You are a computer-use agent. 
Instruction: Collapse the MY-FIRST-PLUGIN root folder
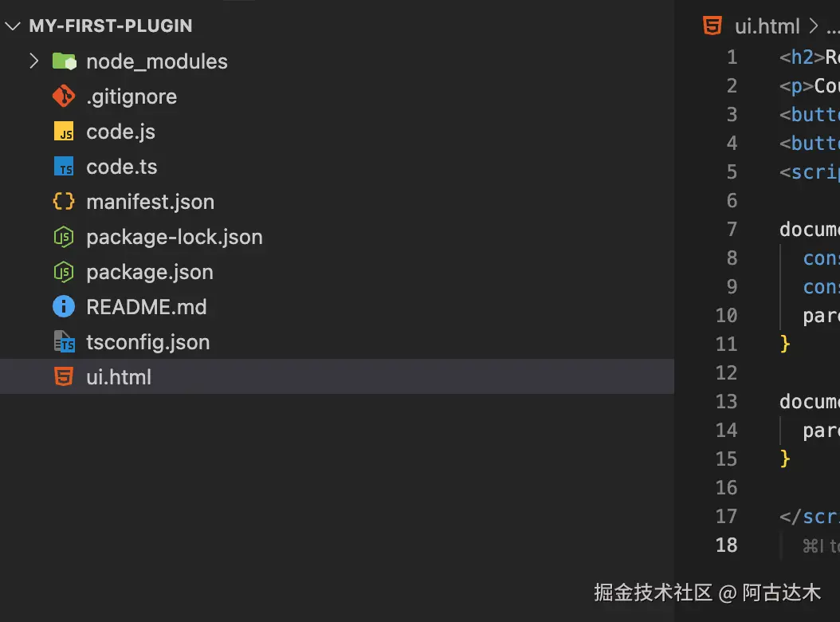point(12,26)
